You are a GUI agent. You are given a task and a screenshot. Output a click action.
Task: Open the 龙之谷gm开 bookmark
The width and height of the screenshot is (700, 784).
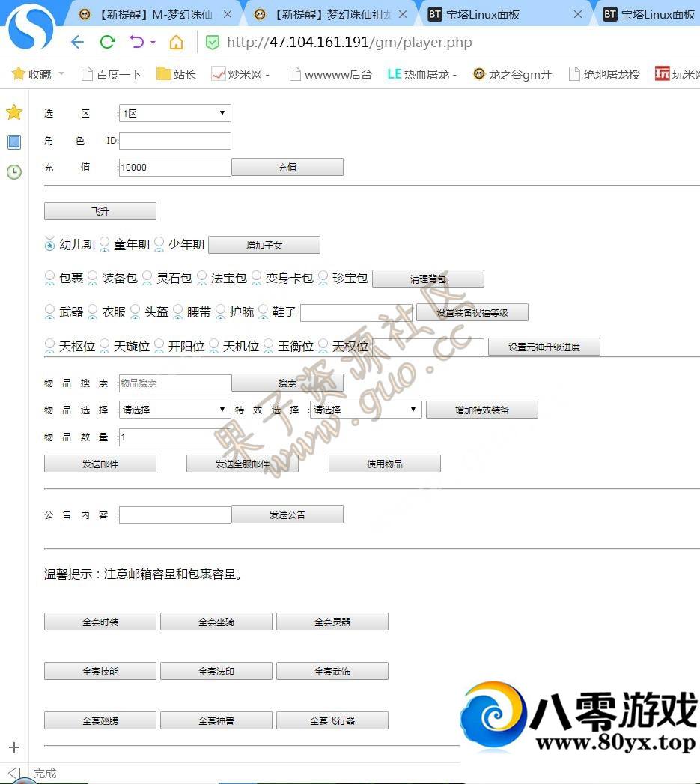(512, 74)
